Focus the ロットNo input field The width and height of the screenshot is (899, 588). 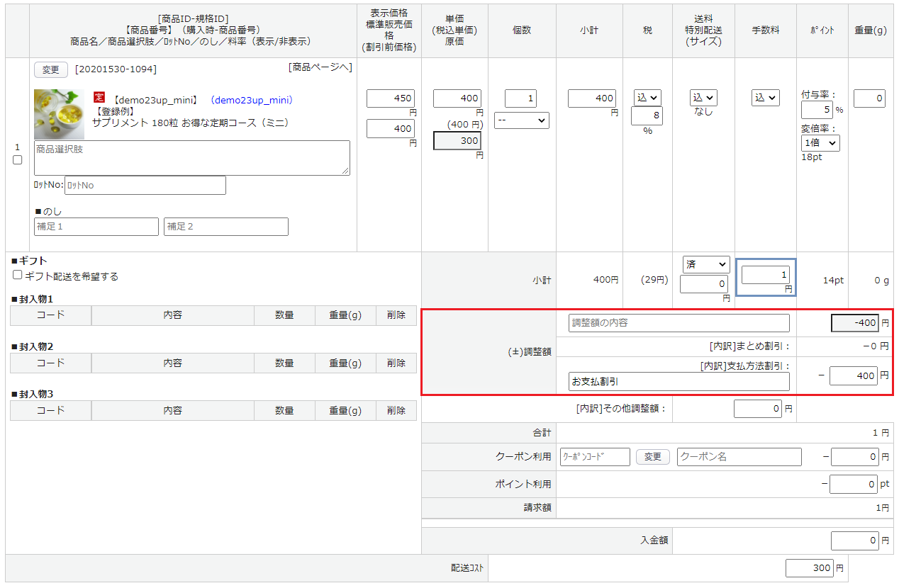[x=145, y=186]
